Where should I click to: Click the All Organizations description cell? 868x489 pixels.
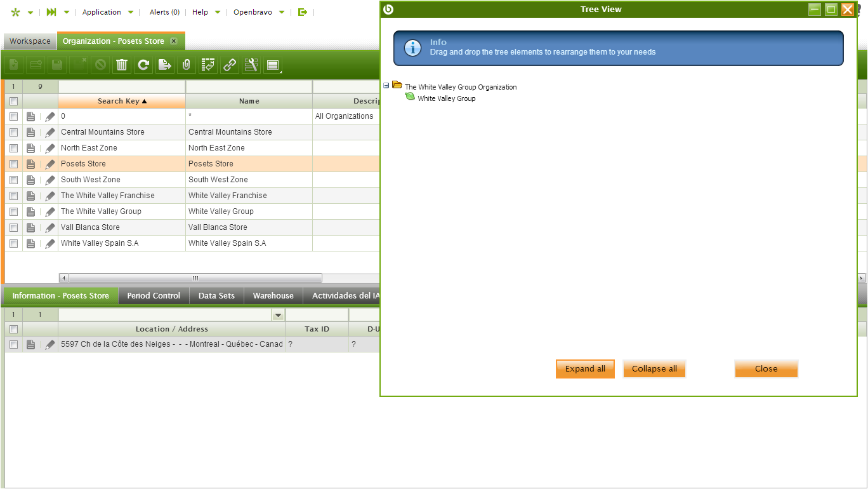[346, 116]
